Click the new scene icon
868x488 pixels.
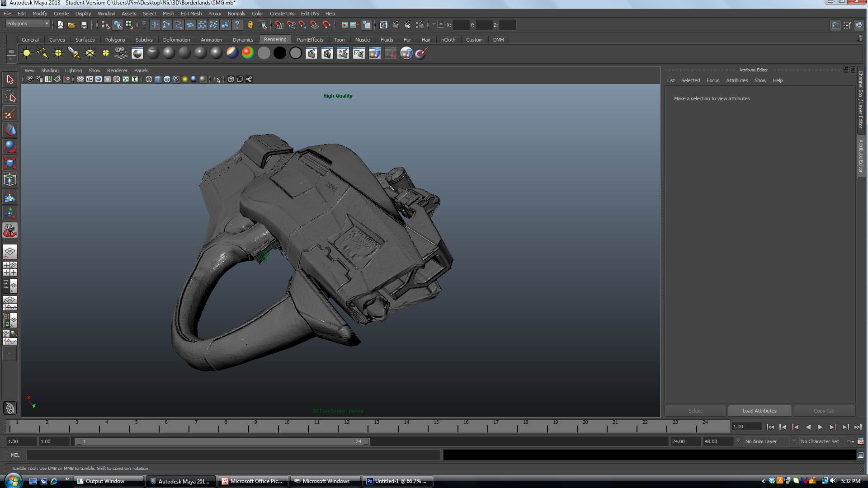click(60, 25)
